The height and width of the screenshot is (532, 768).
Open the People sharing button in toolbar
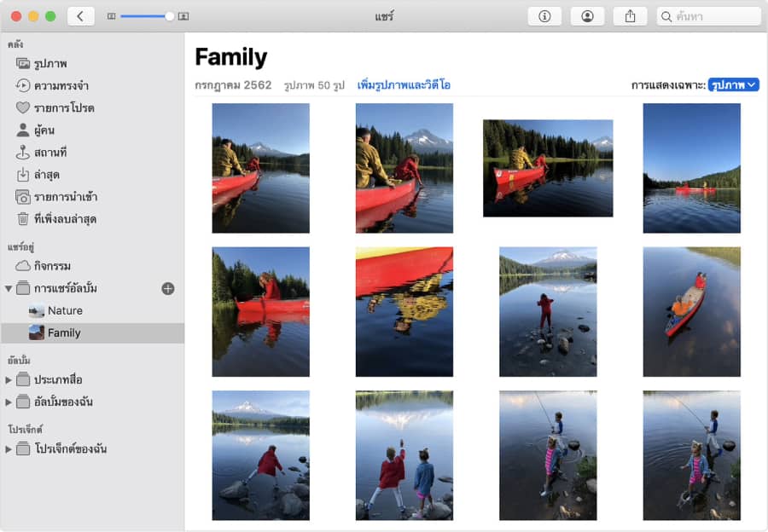coord(587,16)
